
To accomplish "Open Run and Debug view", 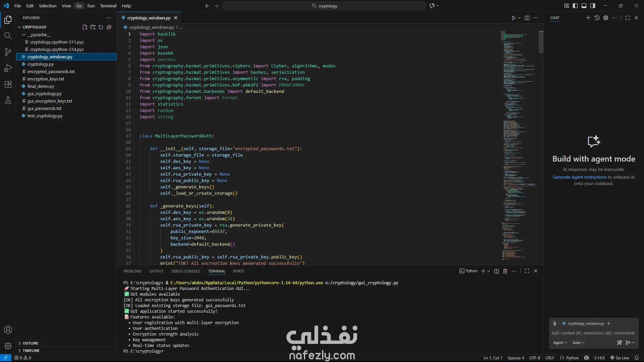I will 8,68.
